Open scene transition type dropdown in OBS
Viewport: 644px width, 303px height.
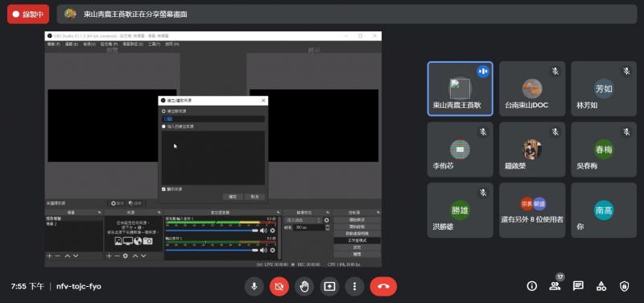pos(304,220)
